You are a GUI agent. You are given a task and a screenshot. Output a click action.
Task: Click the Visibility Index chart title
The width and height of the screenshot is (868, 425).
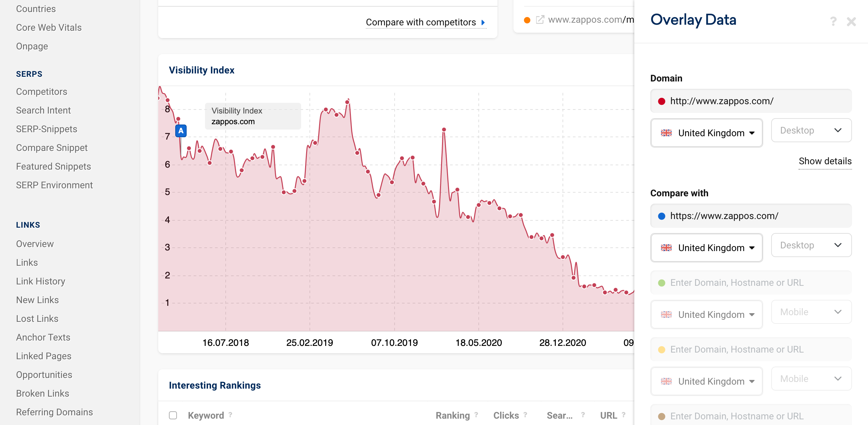tap(202, 70)
